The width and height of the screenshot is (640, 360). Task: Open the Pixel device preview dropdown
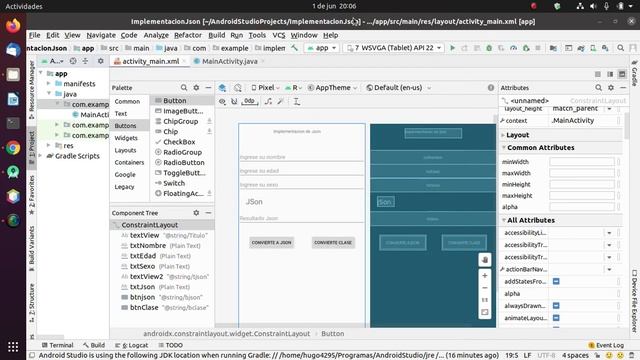[265, 88]
